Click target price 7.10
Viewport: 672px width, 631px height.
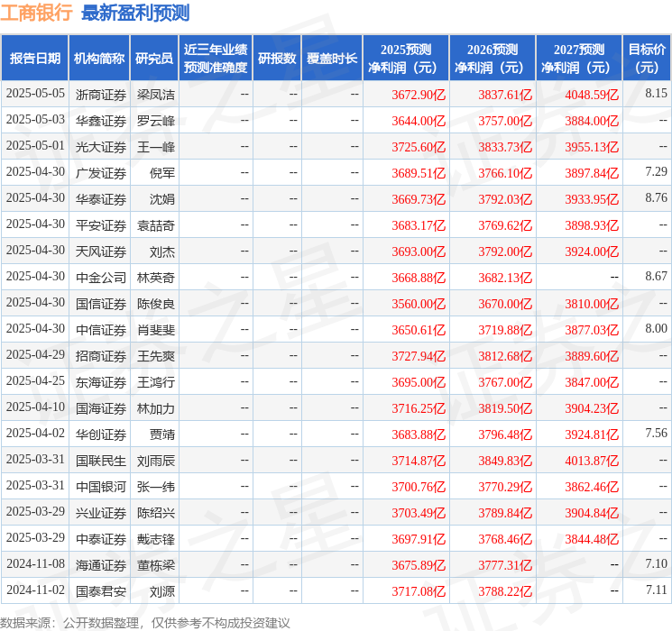[x=656, y=563]
